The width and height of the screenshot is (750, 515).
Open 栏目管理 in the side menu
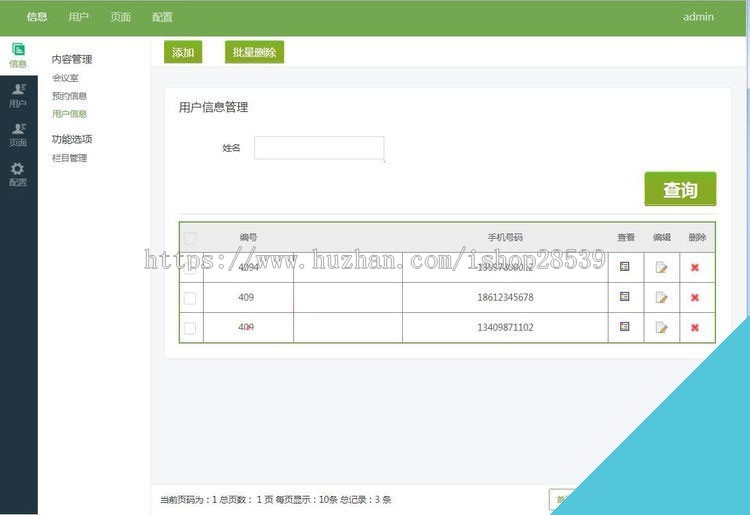(69, 158)
